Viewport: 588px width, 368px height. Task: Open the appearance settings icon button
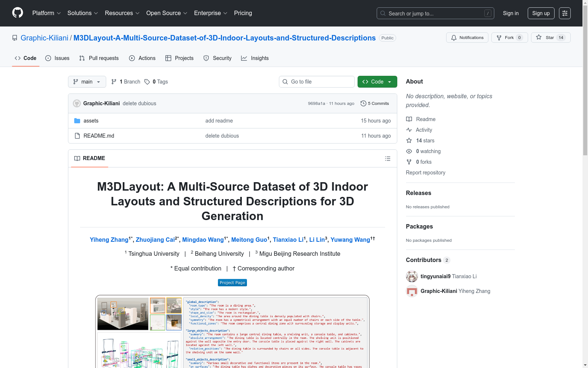pyautogui.click(x=565, y=13)
